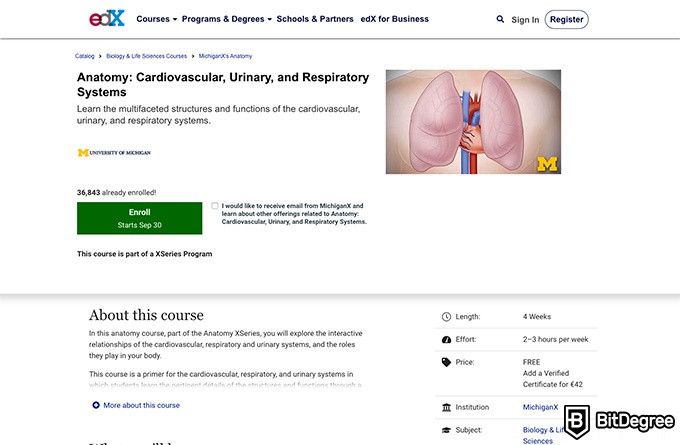The width and height of the screenshot is (680, 445).
Task: Click the lungs course thumbnail image
Action: click(x=473, y=122)
